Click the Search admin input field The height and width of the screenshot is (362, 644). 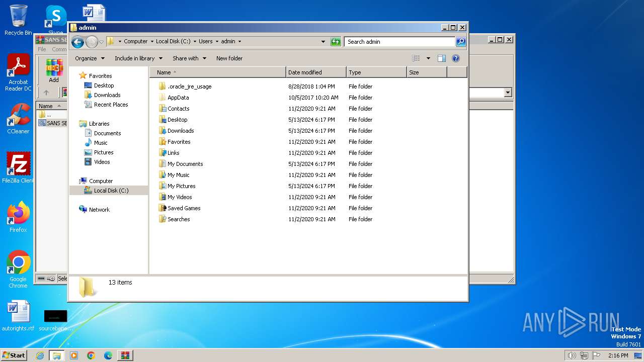click(x=400, y=42)
